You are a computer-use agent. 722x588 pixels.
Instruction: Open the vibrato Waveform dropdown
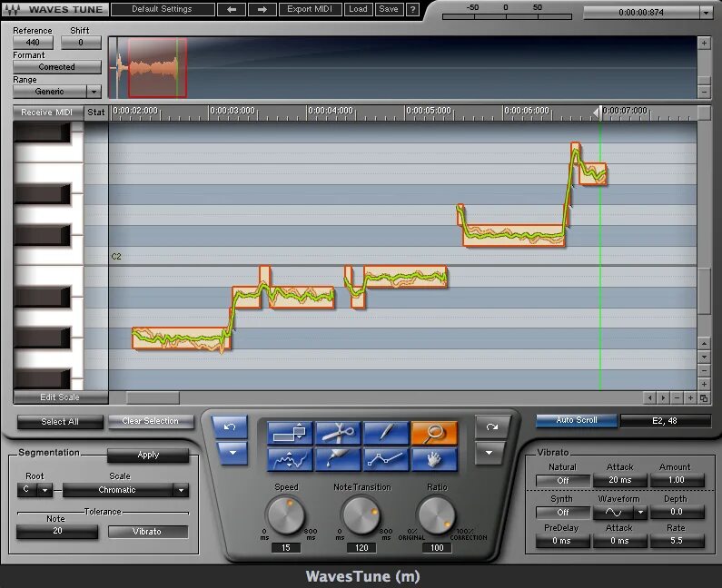point(640,512)
